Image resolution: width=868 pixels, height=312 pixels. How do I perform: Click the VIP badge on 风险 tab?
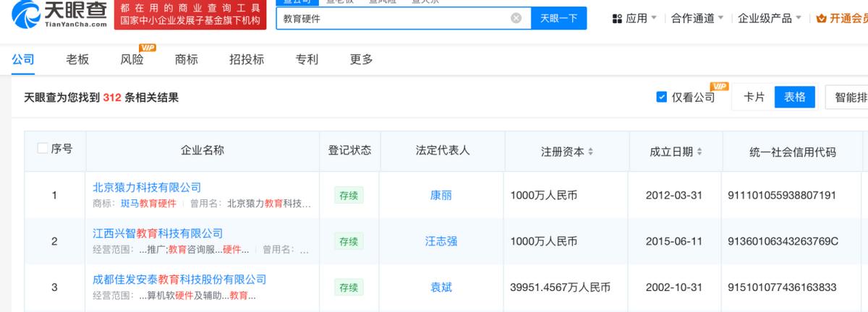[x=148, y=48]
